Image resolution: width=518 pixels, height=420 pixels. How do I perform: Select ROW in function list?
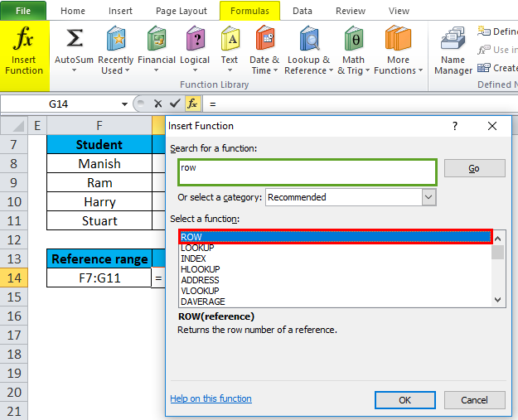click(x=336, y=237)
